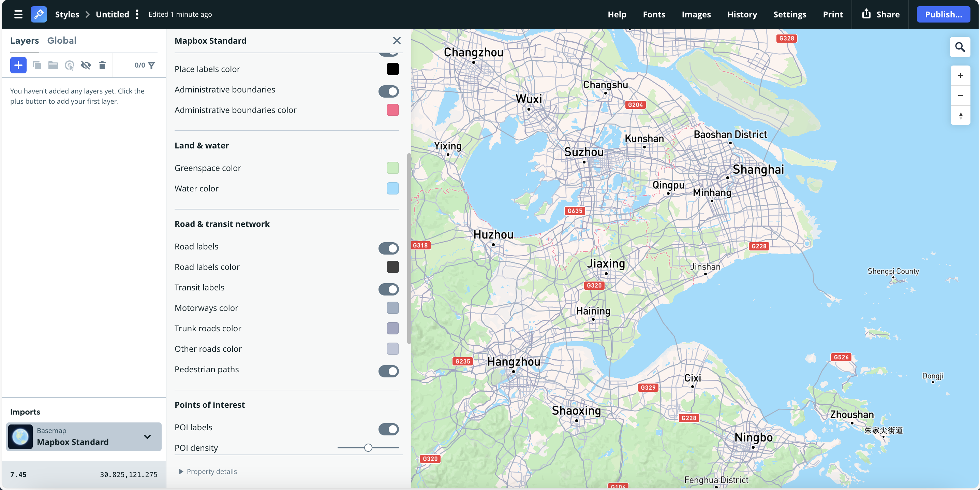Screen dimensions: 980x490
Task: Zoom in the map with plus
Action: [960, 75]
